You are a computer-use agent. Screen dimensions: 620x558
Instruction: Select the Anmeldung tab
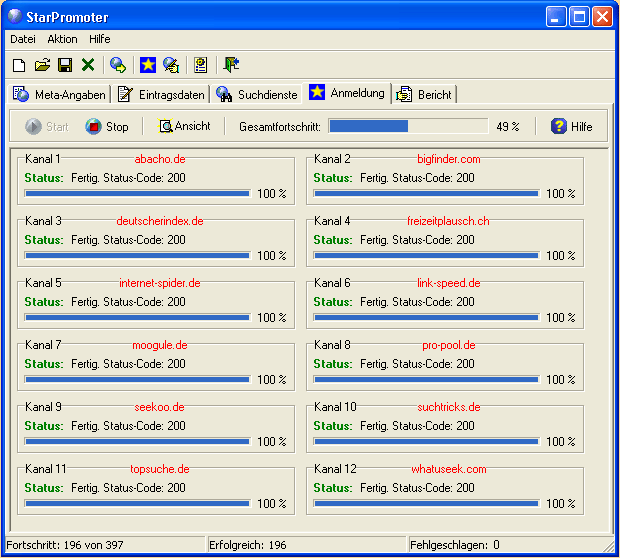click(347, 93)
